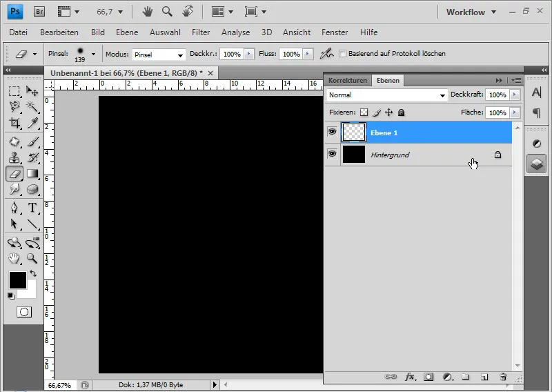Toggle lock image pixels
The width and height of the screenshot is (552, 392).
(377, 112)
